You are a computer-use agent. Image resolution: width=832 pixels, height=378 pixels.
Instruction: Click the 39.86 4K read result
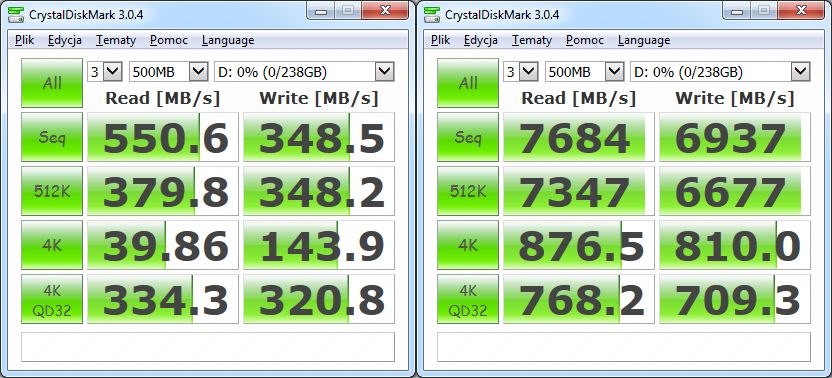pos(163,245)
